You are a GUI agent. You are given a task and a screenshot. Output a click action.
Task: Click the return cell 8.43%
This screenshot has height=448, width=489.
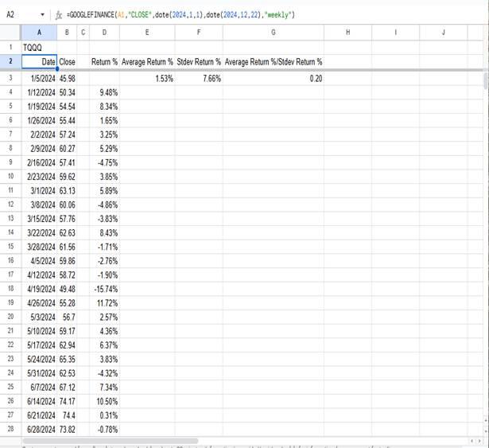click(x=104, y=233)
